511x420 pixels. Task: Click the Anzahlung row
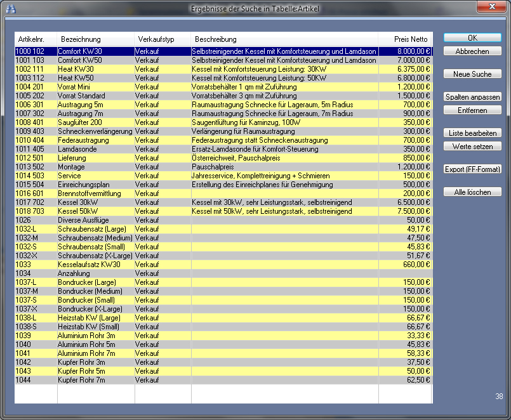(x=223, y=273)
